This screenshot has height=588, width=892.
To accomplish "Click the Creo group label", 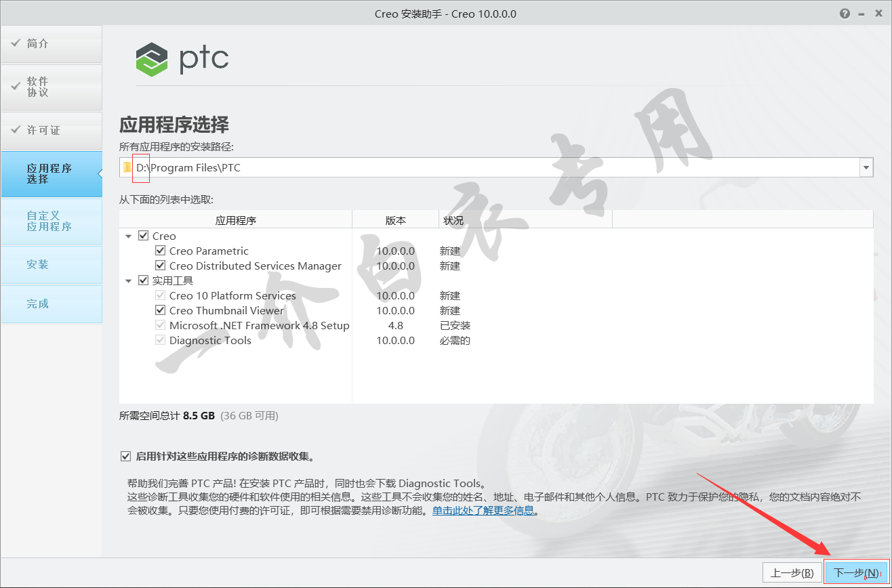I will point(164,236).
